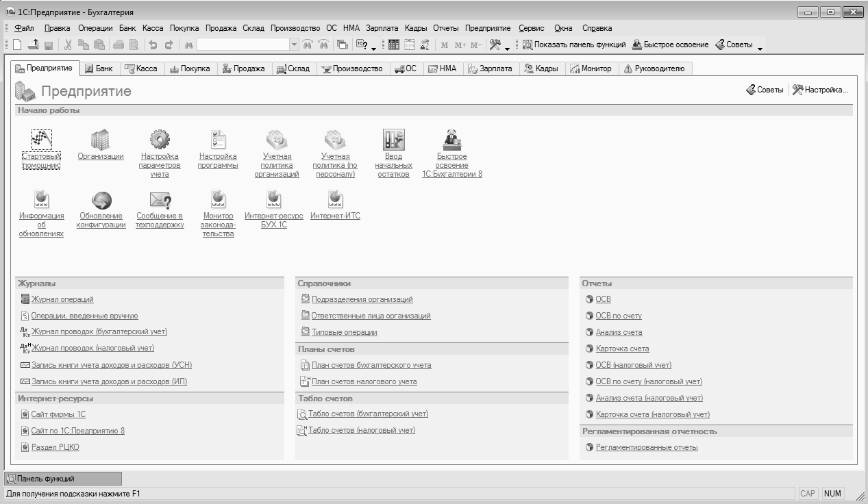Open the Стартовый помощник icon
Viewport: 868px width, 504px height.
41,140
